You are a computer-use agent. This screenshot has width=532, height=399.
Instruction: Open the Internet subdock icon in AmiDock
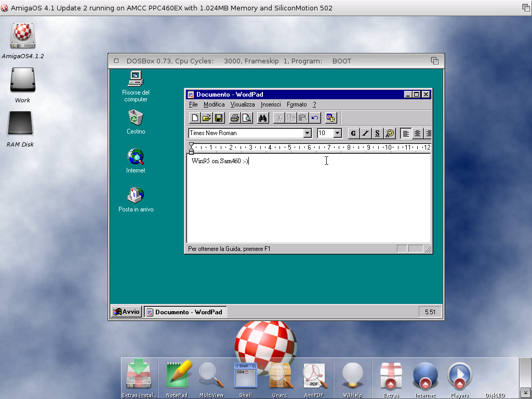click(425, 379)
